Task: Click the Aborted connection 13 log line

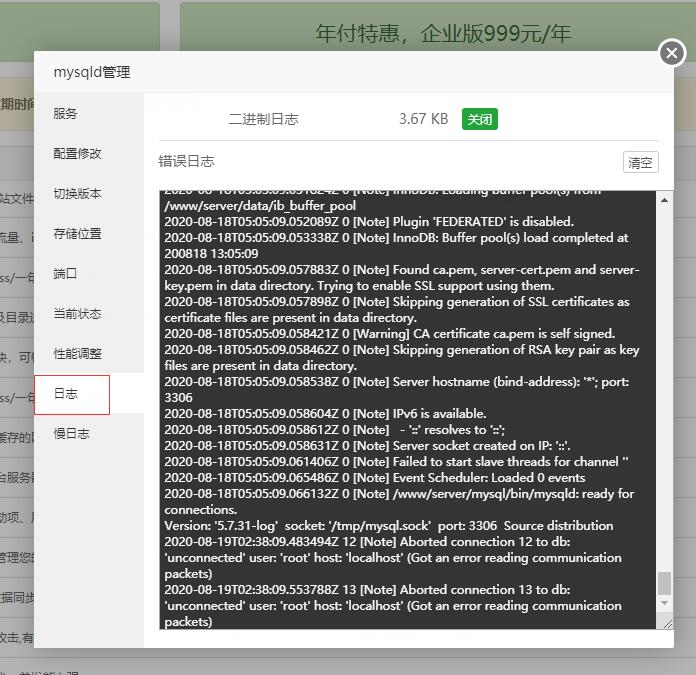Action: click(392, 605)
